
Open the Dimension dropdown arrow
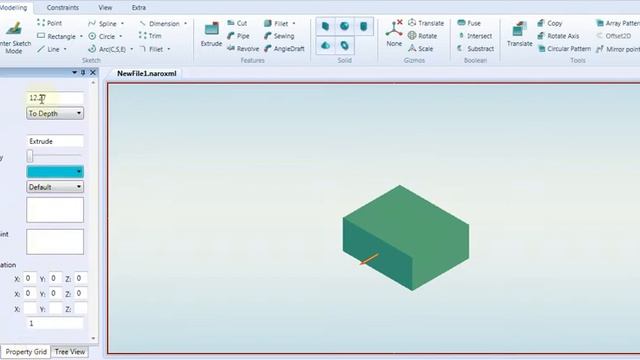point(185,23)
